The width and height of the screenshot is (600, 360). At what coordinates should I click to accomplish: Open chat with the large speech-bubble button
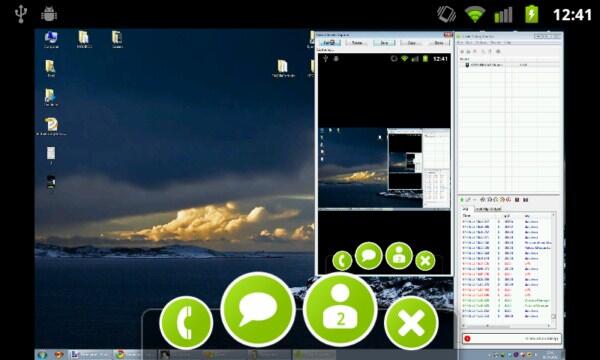pyautogui.click(x=258, y=309)
